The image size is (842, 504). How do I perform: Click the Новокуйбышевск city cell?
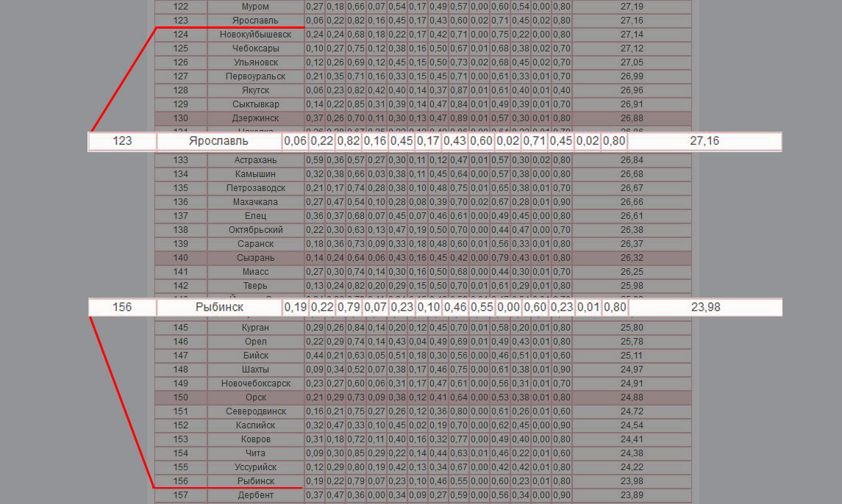point(255,35)
